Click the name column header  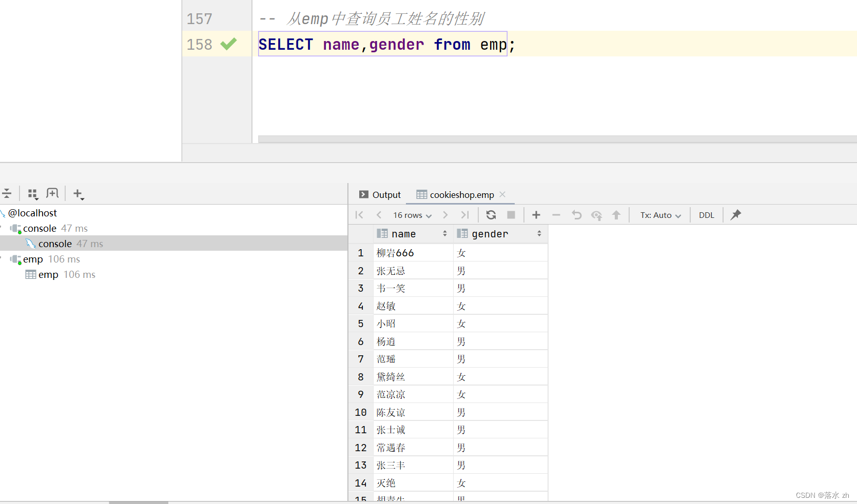[413, 234]
